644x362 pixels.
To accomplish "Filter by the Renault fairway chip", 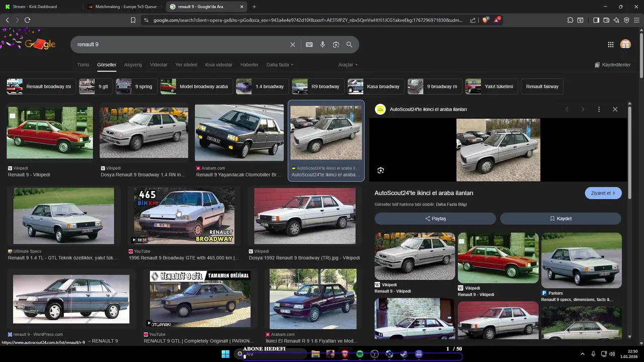I will pos(542,86).
